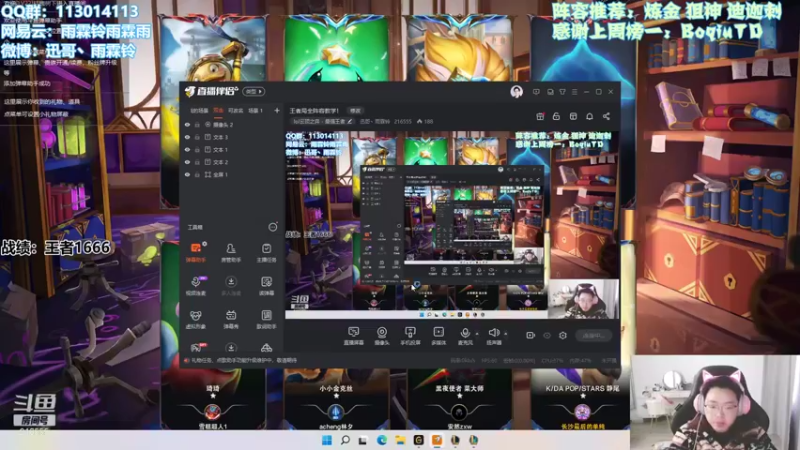Open Microsoft Edge from taskbar

(382, 440)
